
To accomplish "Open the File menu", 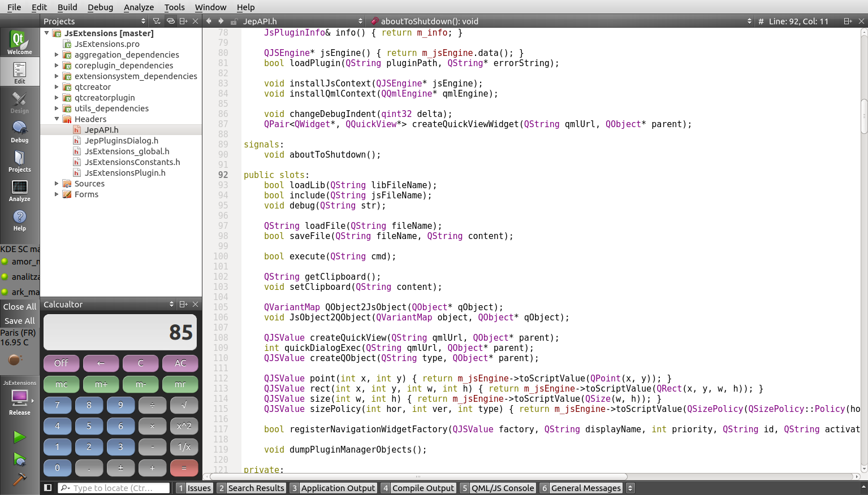I will [14, 7].
